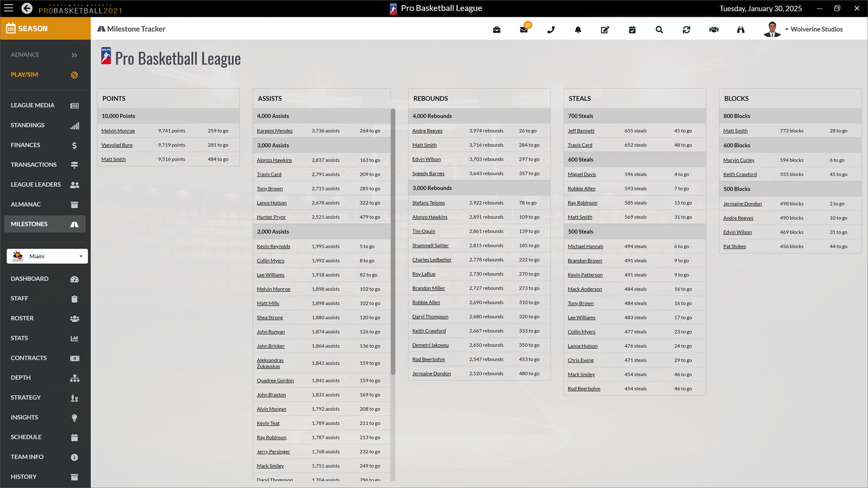Open the briefcase jobs icon
The image size is (868, 488).
pyautogui.click(x=496, y=30)
